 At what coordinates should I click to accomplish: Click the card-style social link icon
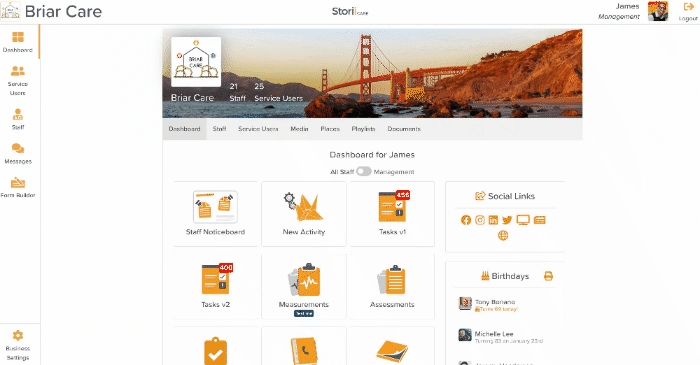click(540, 220)
